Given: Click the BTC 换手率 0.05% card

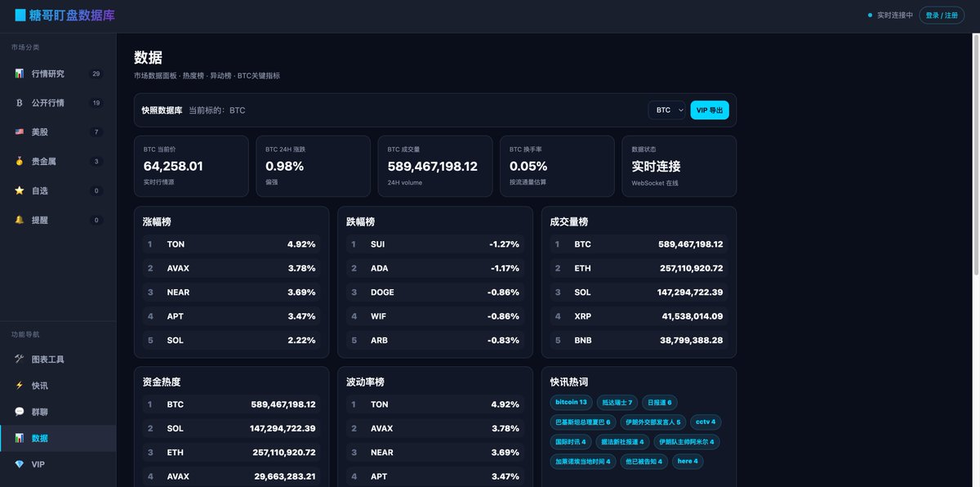Looking at the screenshot, I should coord(557,166).
